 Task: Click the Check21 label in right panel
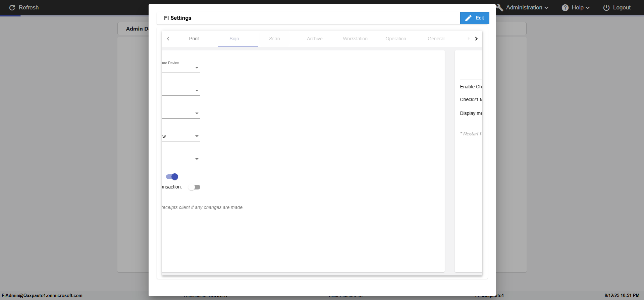click(471, 99)
